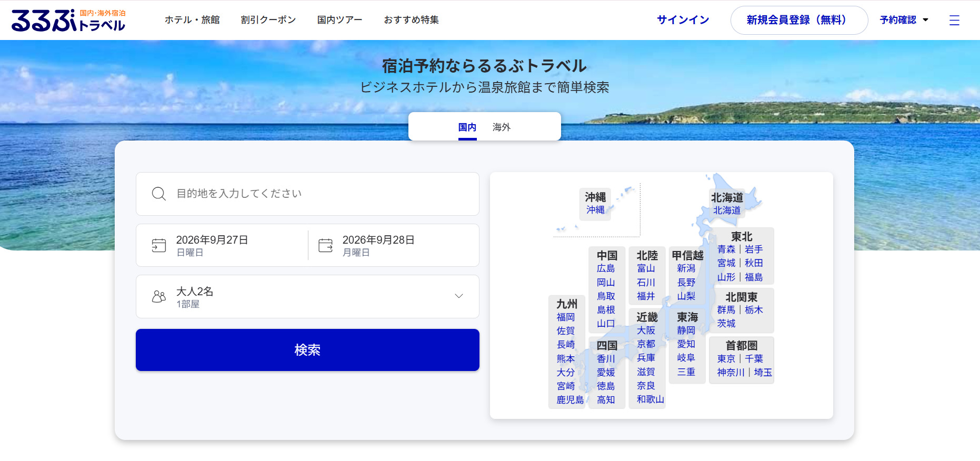Choose 栃木 in the 北関東 region
This screenshot has width=980, height=461.
click(x=754, y=310)
